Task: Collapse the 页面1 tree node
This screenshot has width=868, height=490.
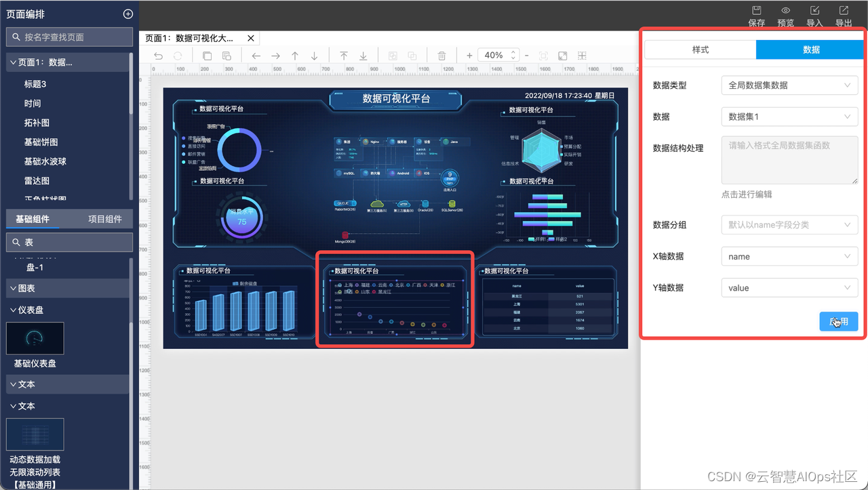Action: tap(13, 62)
